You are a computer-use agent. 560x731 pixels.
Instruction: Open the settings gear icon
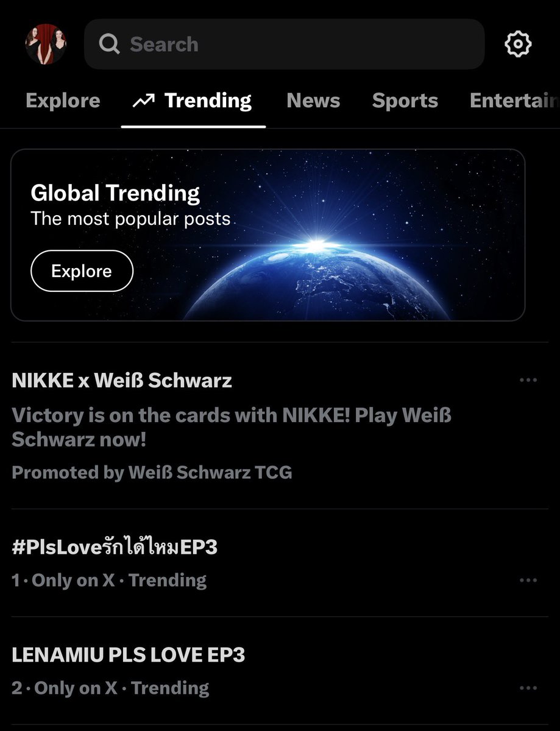coord(518,44)
